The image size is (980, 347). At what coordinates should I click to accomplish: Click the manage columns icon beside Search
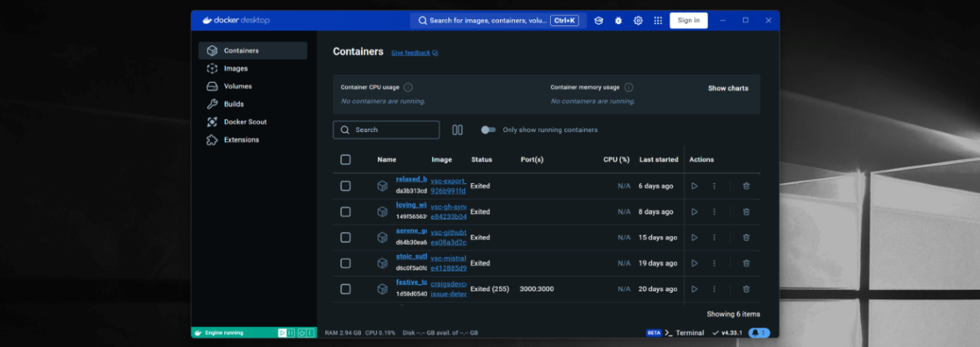pos(457,130)
